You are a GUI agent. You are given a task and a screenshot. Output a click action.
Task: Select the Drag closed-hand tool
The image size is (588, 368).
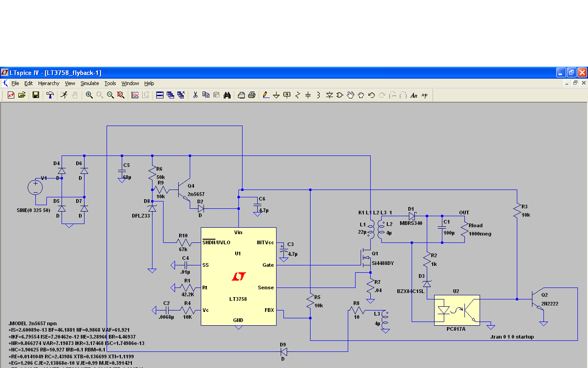361,95
